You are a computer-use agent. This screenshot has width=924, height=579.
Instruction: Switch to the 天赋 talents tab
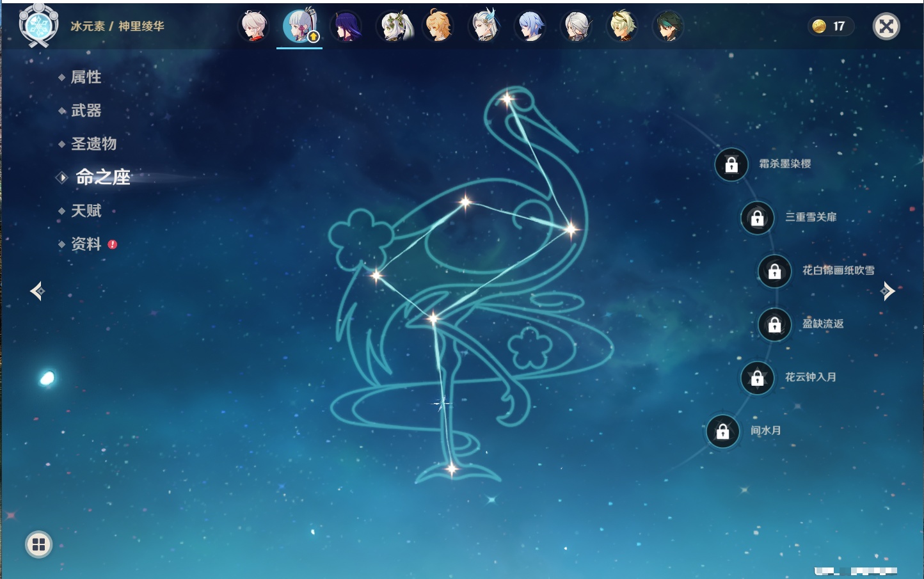(86, 210)
